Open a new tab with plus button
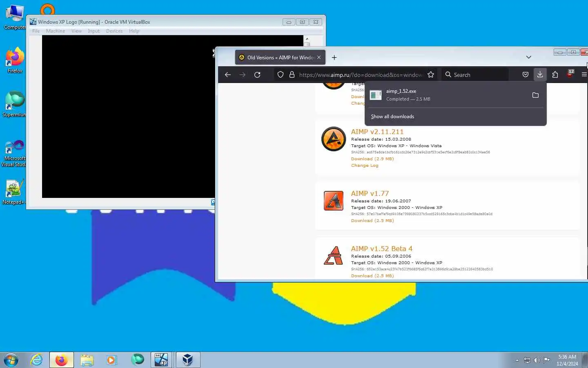This screenshot has height=368, width=588. 334,58
